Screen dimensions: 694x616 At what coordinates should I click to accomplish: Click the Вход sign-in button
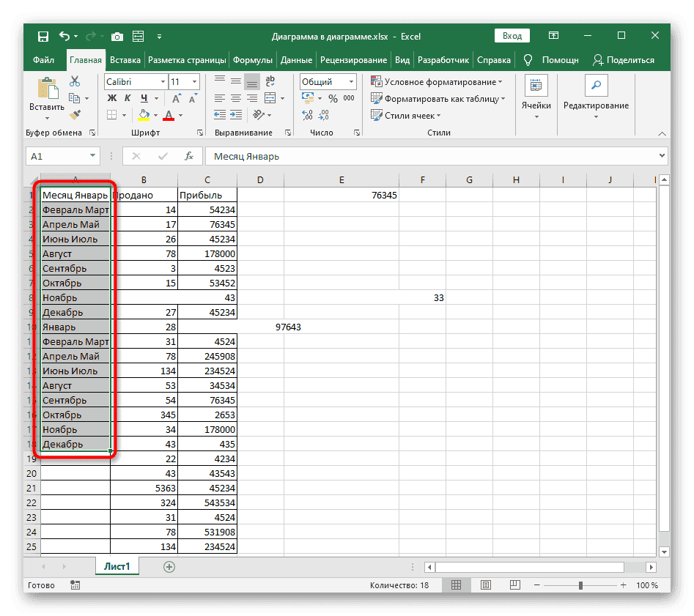[x=512, y=36]
